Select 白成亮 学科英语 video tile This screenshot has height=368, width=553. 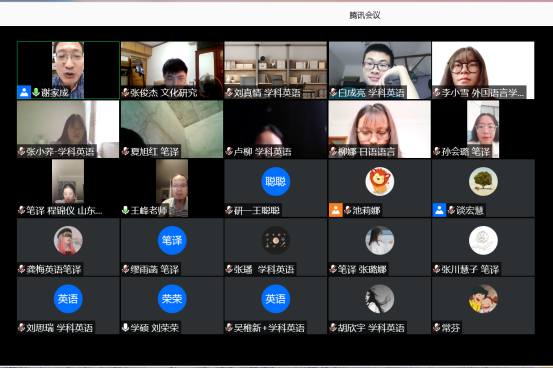click(x=380, y=70)
